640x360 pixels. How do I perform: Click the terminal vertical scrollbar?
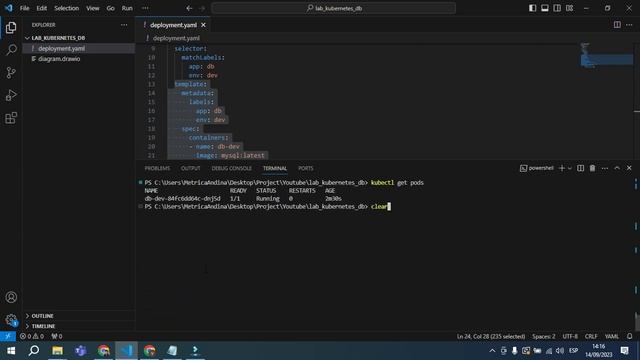tap(637, 321)
